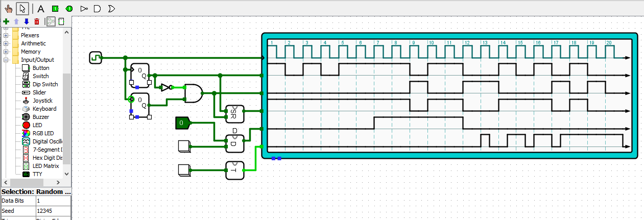Click the Arithmetic folder label
The image size is (644, 220).
(33, 43)
